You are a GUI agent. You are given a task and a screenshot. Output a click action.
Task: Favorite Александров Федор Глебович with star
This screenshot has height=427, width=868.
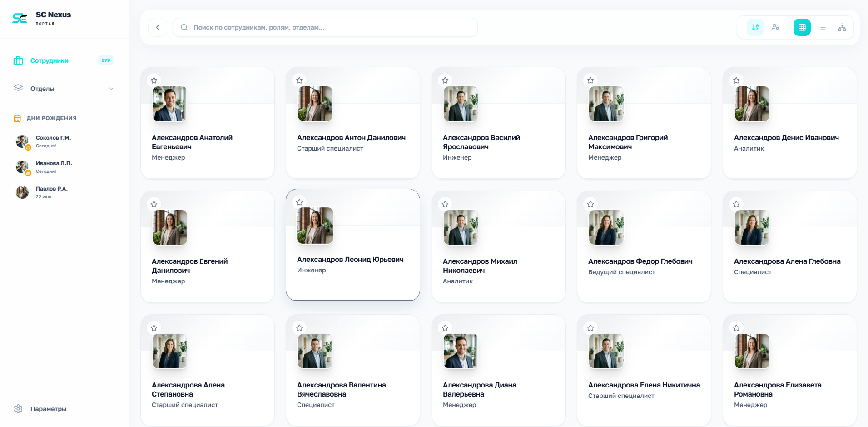point(590,204)
